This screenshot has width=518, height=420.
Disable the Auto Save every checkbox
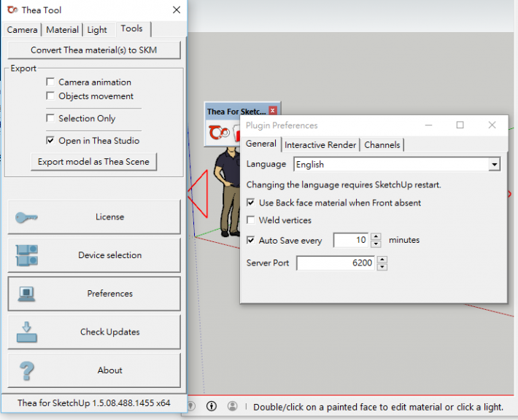[x=251, y=240]
